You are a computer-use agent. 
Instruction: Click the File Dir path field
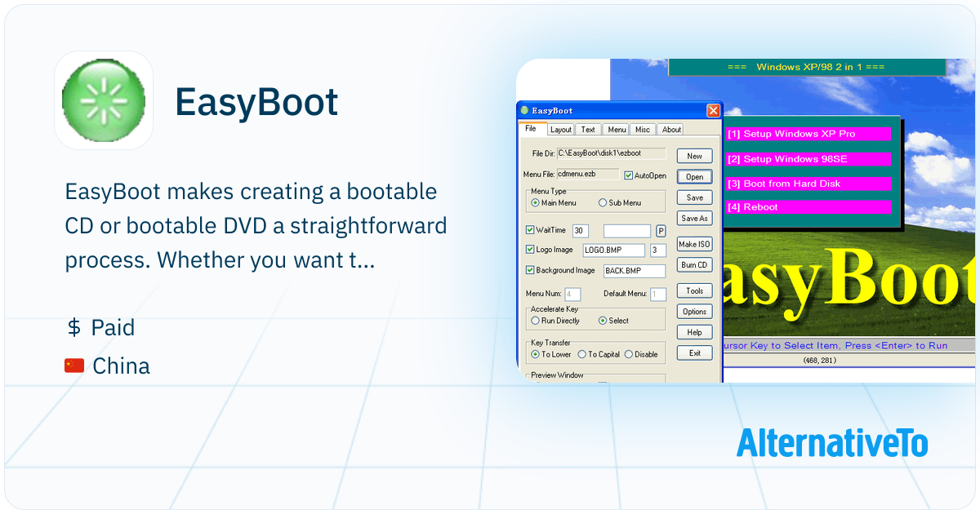click(612, 153)
